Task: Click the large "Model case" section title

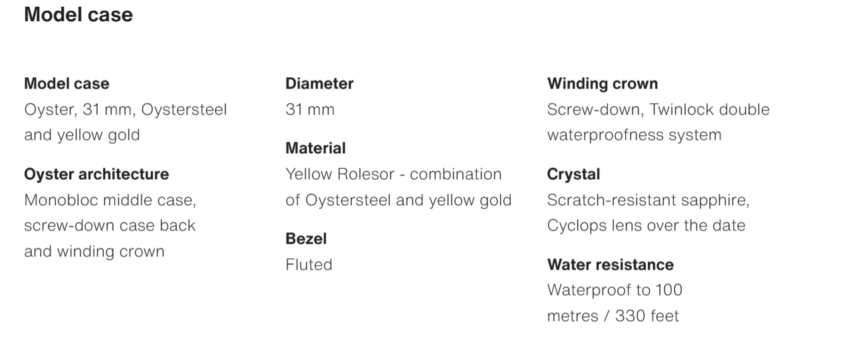Action: [x=78, y=15]
